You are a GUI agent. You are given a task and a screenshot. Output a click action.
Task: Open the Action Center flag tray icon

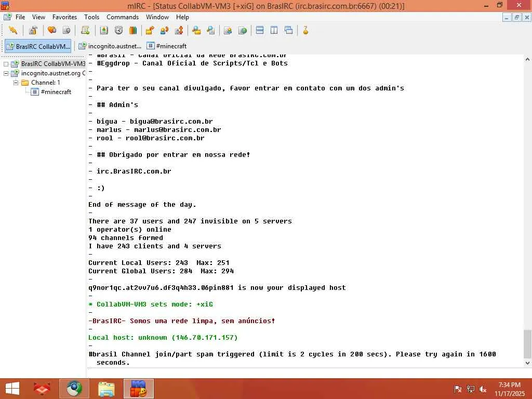(458, 389)
